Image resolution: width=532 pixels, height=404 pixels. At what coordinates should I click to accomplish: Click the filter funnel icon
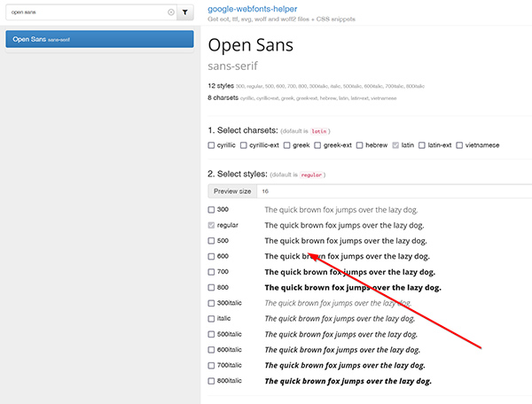[184, 13]
